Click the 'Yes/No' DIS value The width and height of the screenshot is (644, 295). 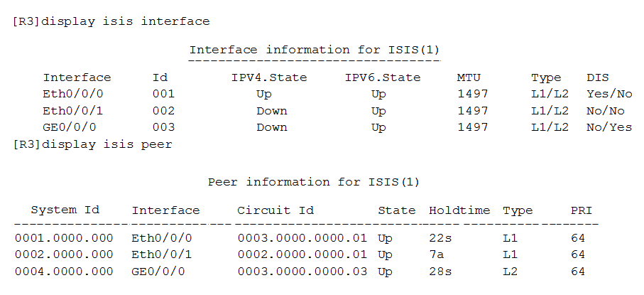click(x=609, y=95)
